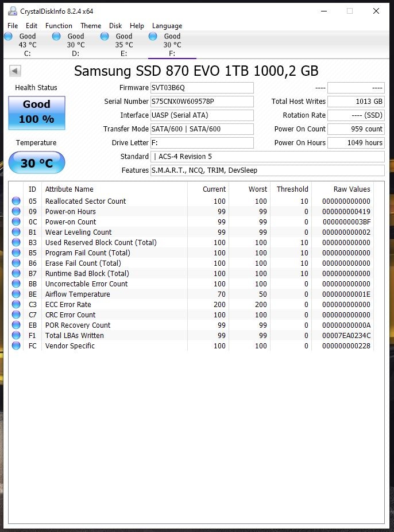Screen dimensions: 394x532
Task: Click the blue status orb for drive F:
Action: coord(153,36)
